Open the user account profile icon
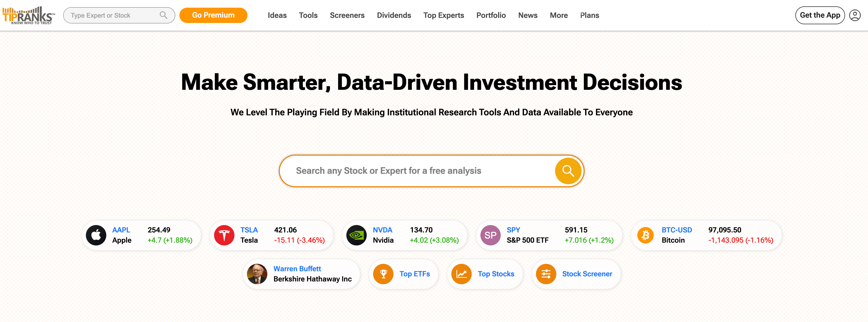Image resolution: width=868 pixels, height=322 pixels. pos(855,15)
